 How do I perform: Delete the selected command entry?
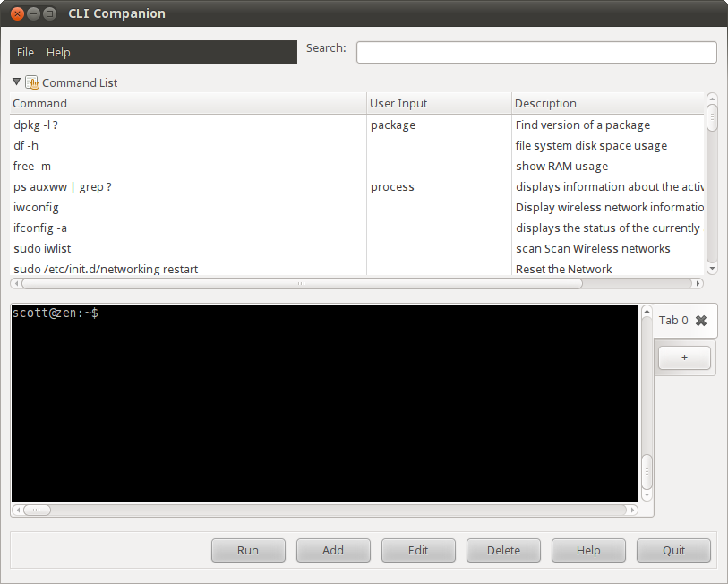[x=503, y=550]
